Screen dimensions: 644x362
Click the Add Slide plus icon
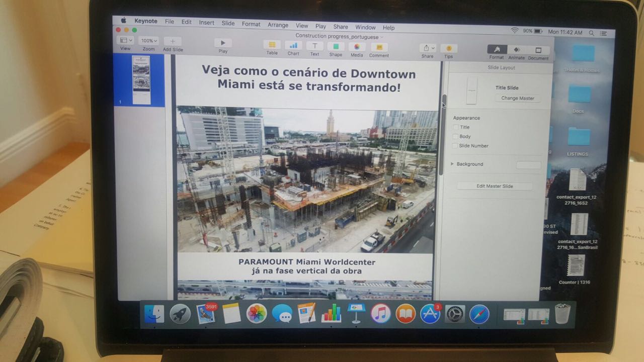pos(173,41)
